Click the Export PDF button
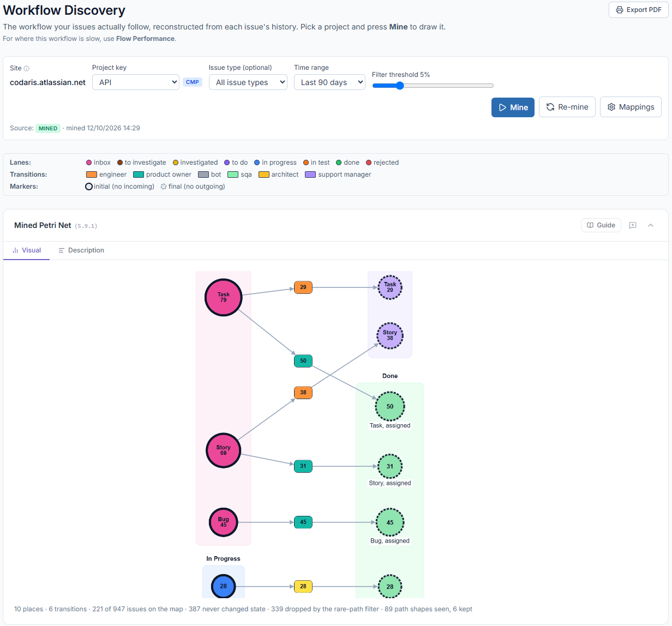The image size is (672, 626). click(x=638, y=10)
